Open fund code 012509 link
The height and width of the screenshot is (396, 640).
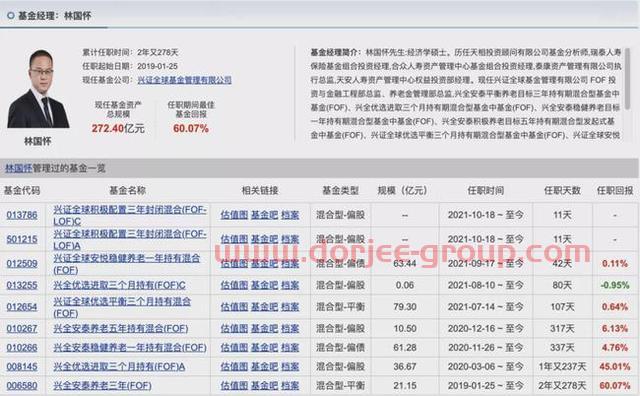point(22,263)
